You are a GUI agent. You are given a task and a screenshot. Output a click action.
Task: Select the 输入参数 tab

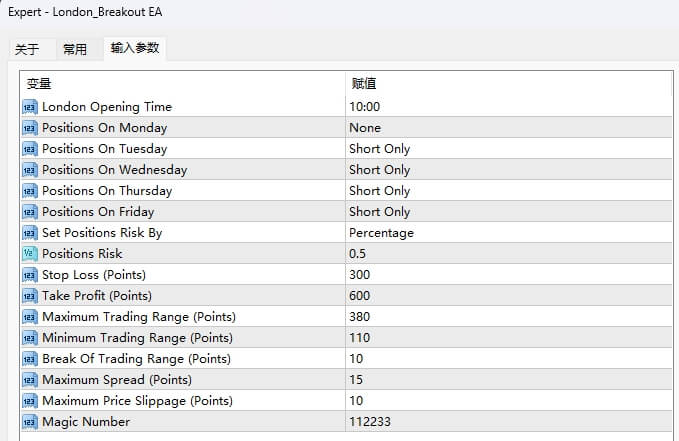pyautogui.click(x=134, y=48)
